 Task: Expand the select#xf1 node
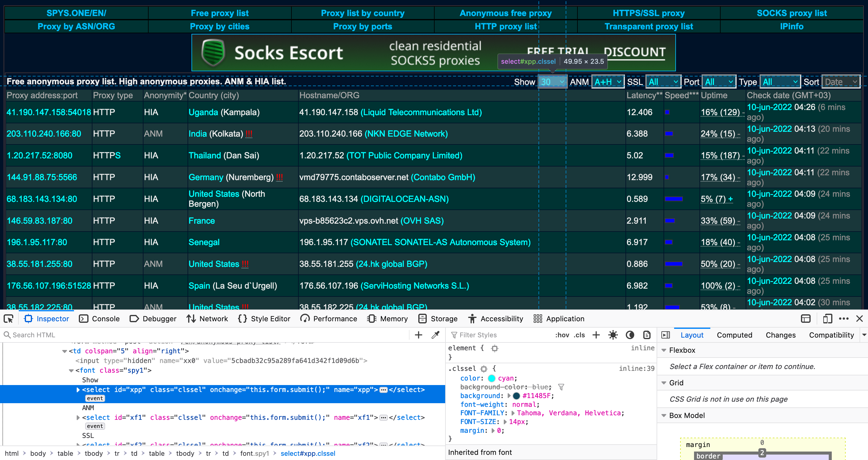[x=78, y=417]
